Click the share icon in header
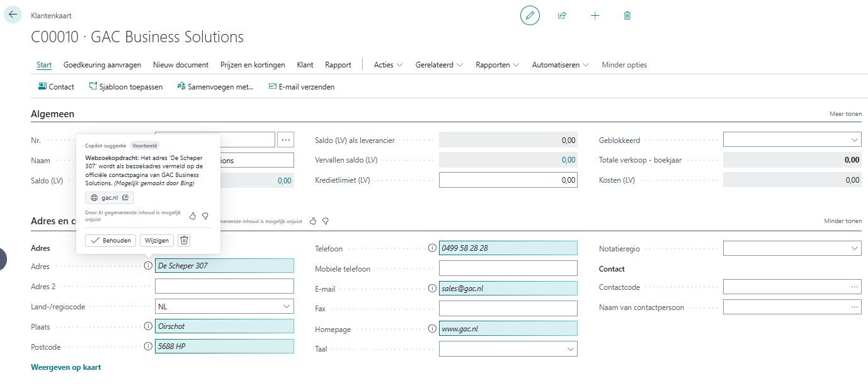 (x=562, y=15)
